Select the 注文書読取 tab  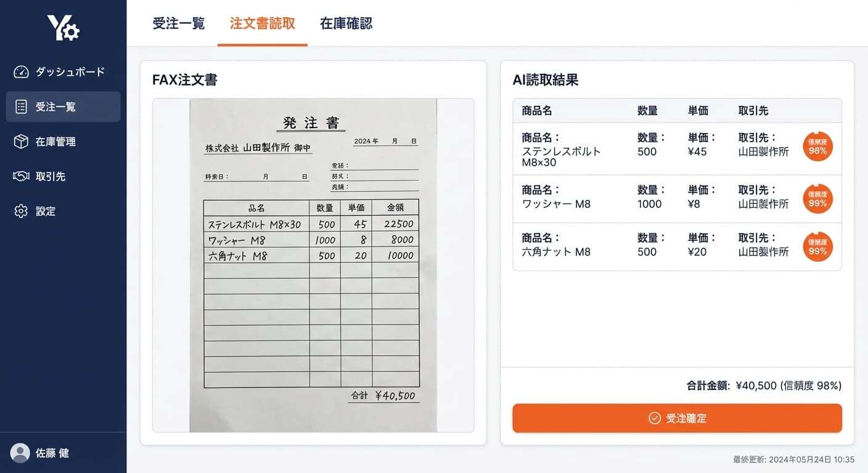coord(262,24)
